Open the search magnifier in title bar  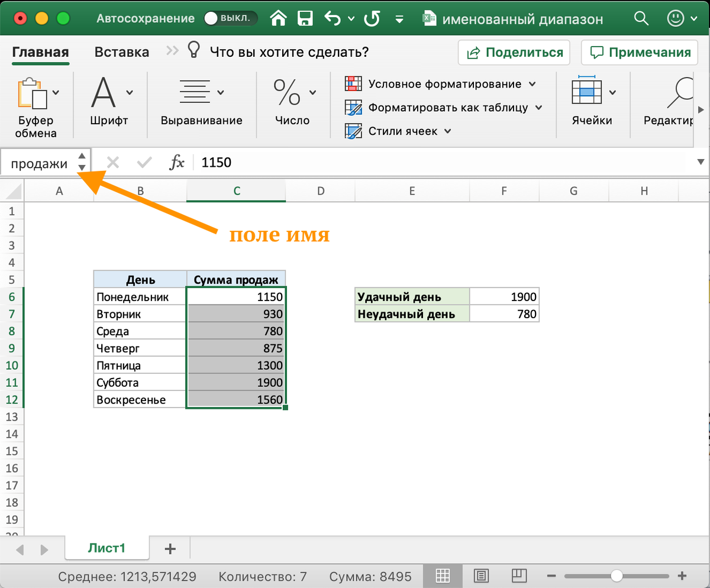tap(641, 18)
